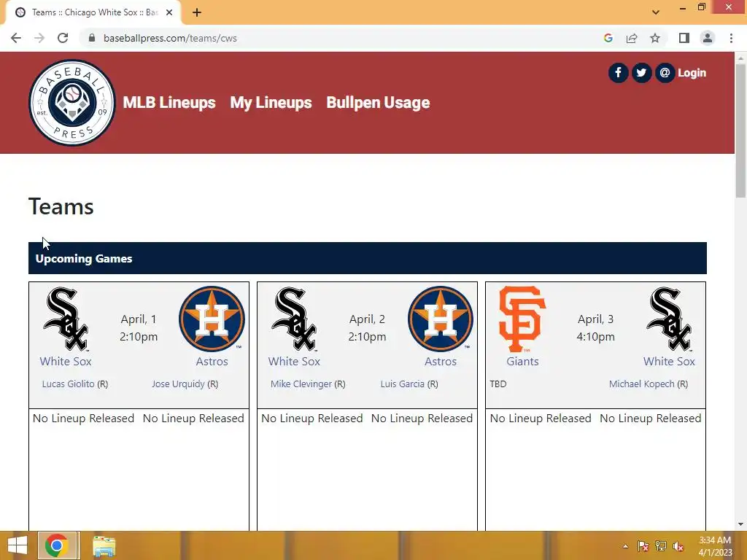View site lock information
This screenshot has width=747, height=560.
pos(91,38)
